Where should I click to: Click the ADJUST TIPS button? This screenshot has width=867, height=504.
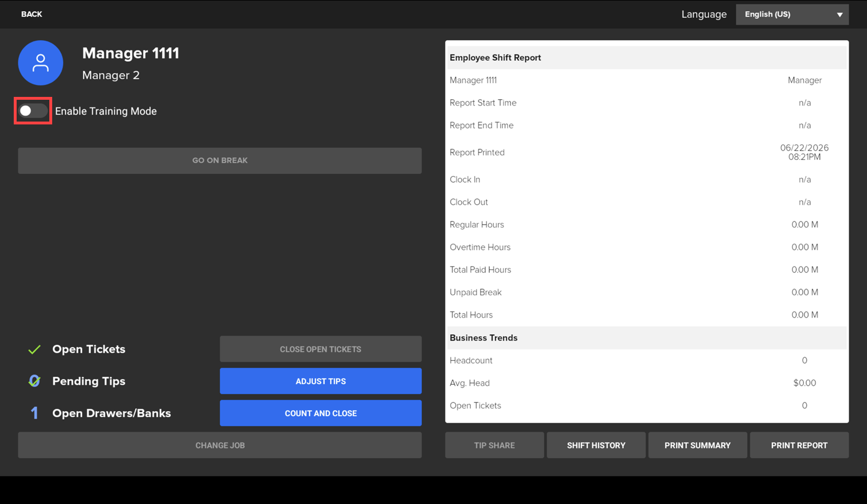click(321, 381)
